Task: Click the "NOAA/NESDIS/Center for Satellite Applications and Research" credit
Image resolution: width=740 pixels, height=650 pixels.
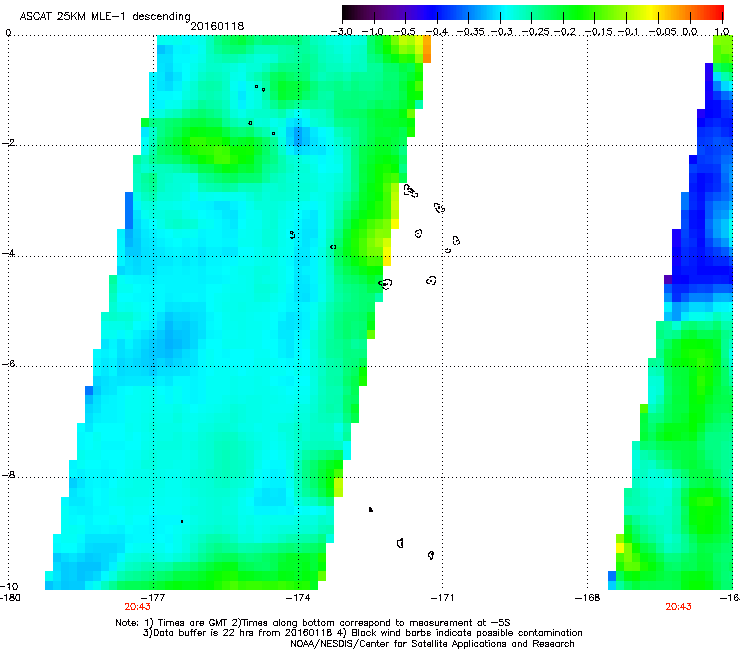Action: pyautogui.click(x=432, y=644)
